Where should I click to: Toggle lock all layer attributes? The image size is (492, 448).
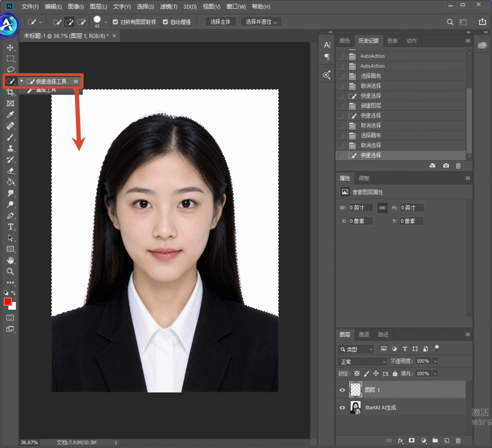pyautogui.click(x=395, y=374)
